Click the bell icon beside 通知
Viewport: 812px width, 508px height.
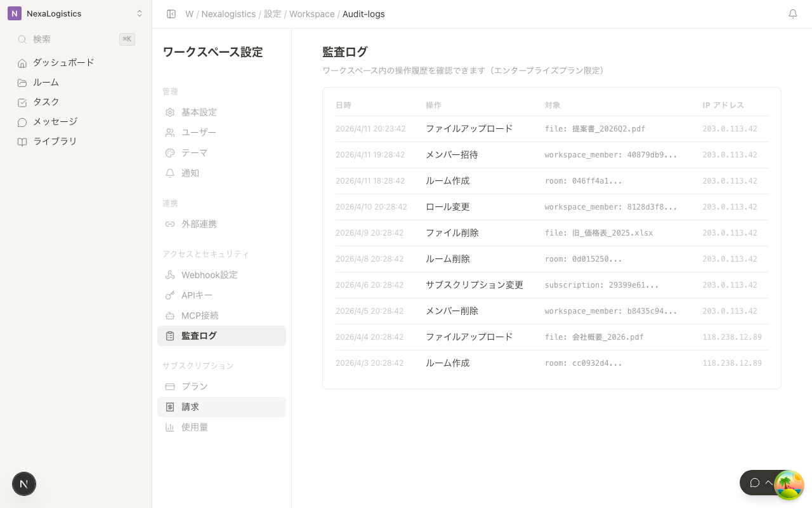point(170,173)
